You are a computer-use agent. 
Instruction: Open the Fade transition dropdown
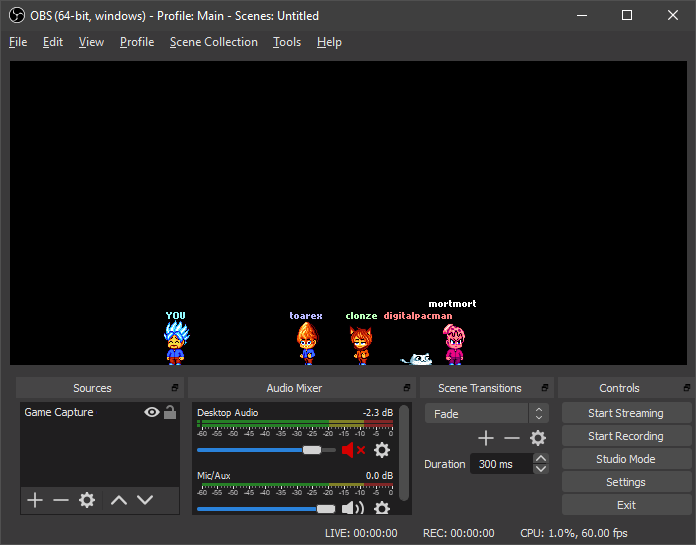(x=486, y=414)
